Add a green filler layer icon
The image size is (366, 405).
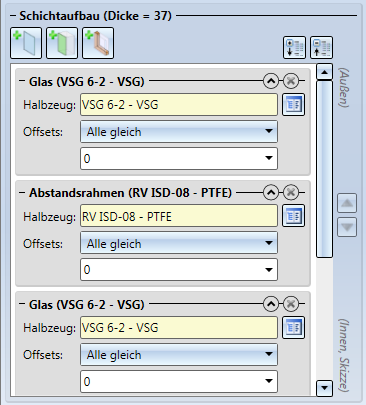62,43
